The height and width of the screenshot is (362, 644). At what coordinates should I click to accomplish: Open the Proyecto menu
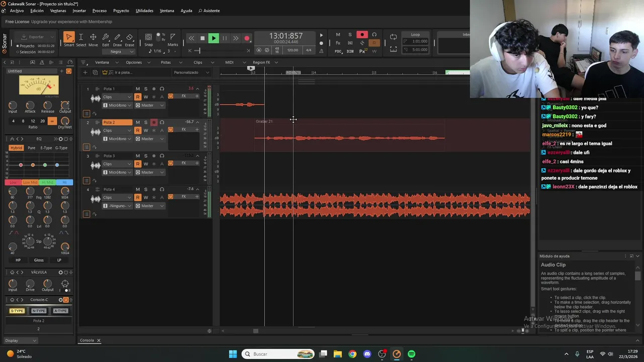click(121, 11)
